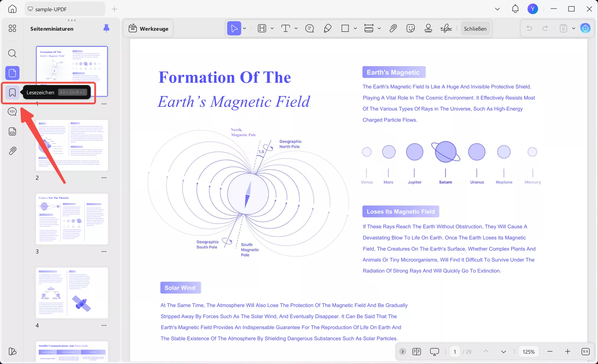Open the comments panel icon
598x364 pixels.
(x=12, y=112)
